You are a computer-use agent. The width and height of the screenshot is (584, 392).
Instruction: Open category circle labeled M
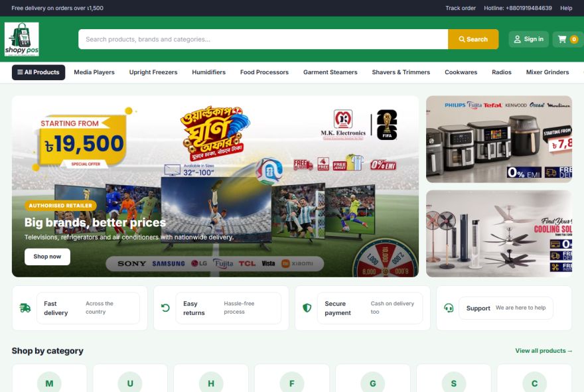click(49, 383)
